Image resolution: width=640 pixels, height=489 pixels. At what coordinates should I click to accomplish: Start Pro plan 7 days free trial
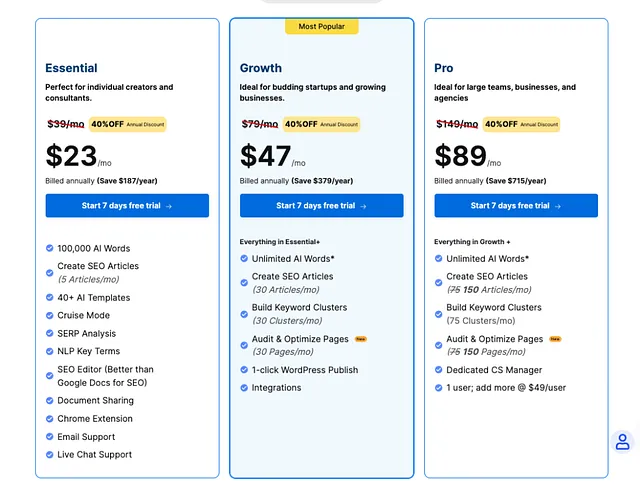point(516,206)
